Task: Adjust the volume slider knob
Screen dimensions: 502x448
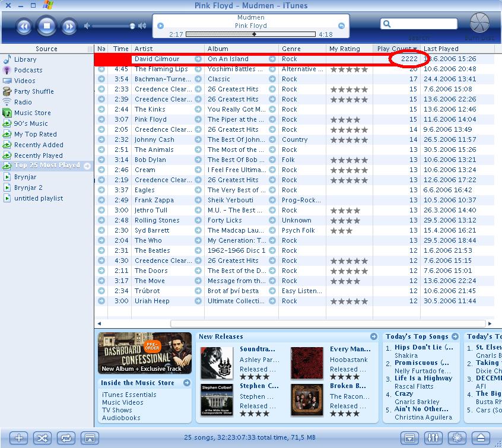Action: [132, 26]
